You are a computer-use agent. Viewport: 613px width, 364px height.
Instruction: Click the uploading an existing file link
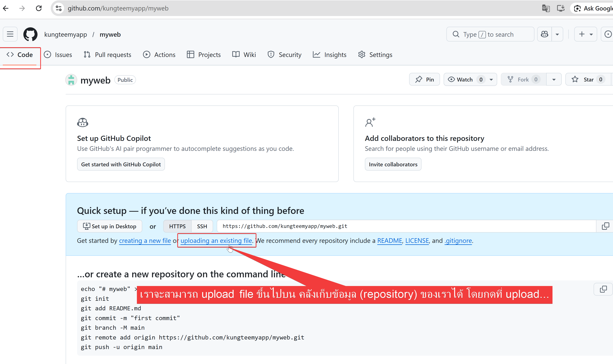click(x=216, y=241)
